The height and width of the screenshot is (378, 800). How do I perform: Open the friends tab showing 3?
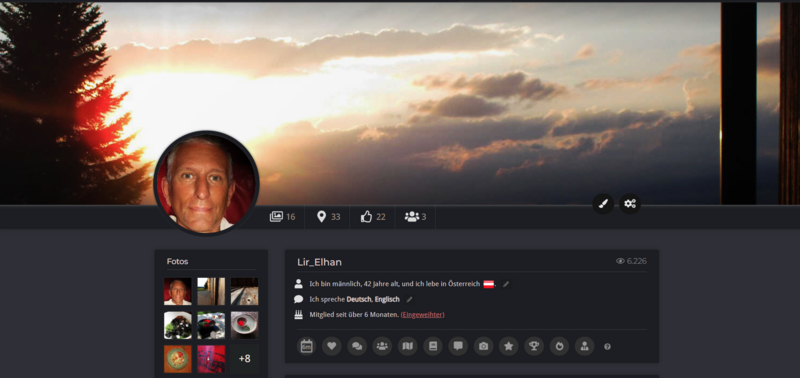[415, 217]
